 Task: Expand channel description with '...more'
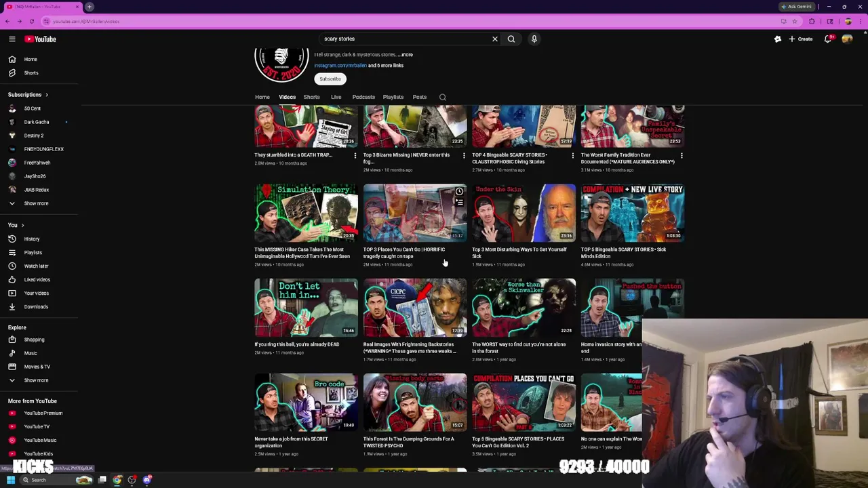click(406, 55)
